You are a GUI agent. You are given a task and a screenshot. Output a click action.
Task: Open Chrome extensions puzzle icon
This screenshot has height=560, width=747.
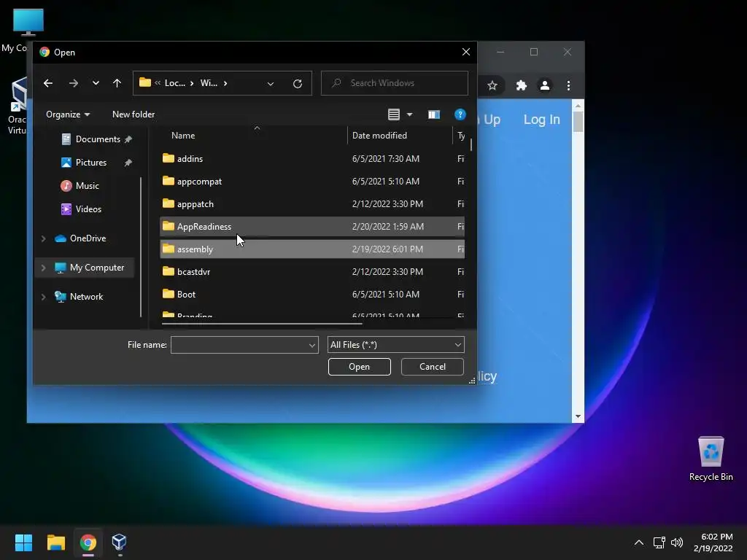point(521,86)
